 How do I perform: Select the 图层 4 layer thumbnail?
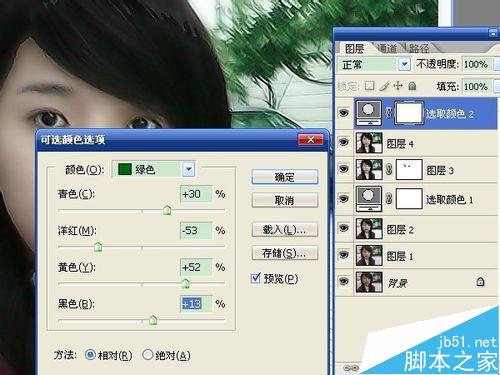(369, 143)
